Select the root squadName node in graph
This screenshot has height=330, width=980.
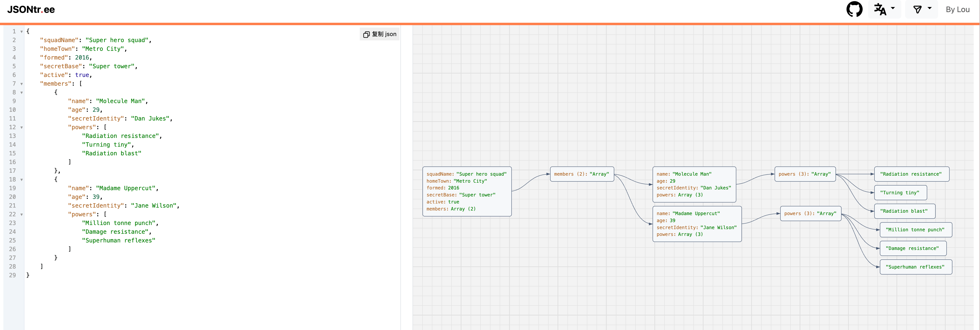click(467, 191)
